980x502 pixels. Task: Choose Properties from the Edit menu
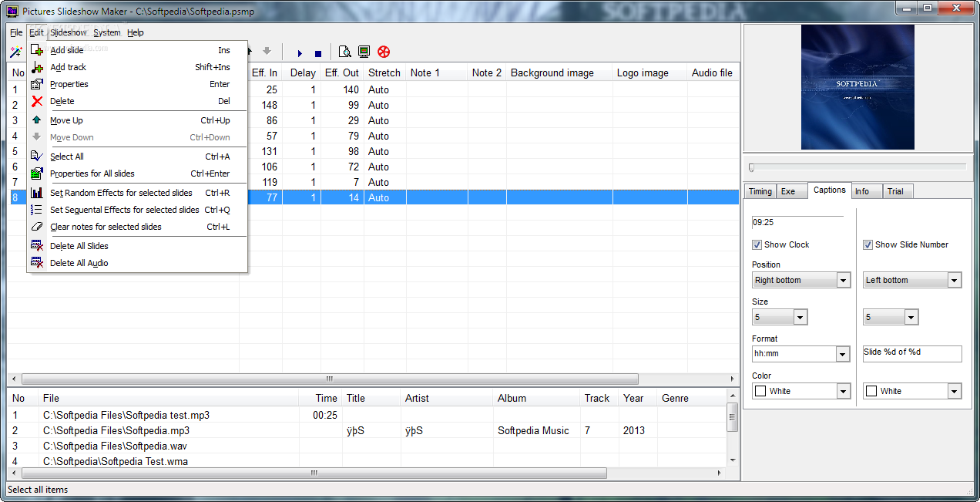coord(137,84)
